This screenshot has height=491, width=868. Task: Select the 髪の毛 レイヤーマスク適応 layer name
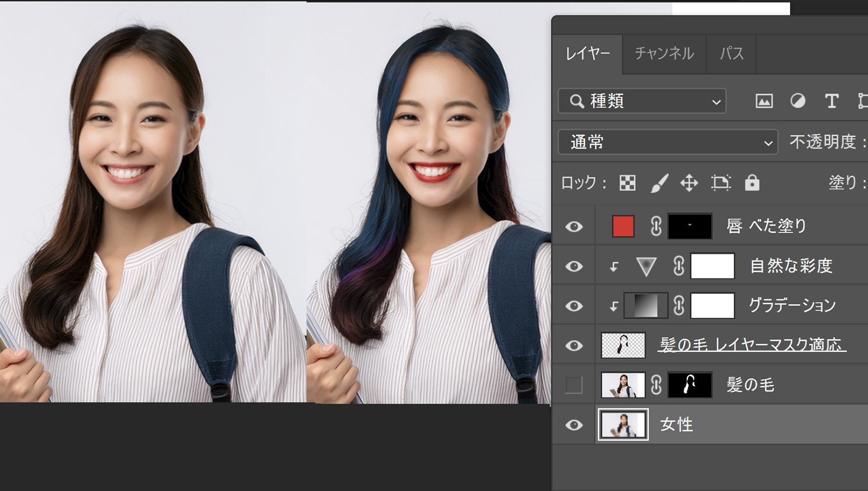[751, 346]
